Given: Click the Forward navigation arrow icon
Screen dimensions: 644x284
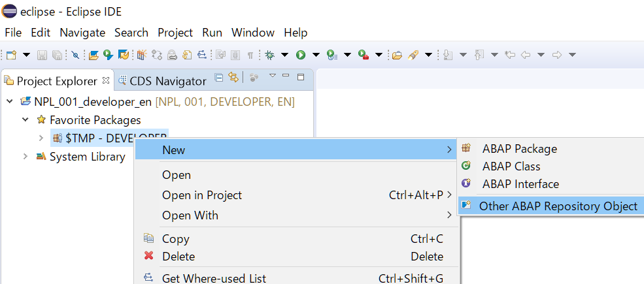Looking at the screenshot, I should coord(556,55).
